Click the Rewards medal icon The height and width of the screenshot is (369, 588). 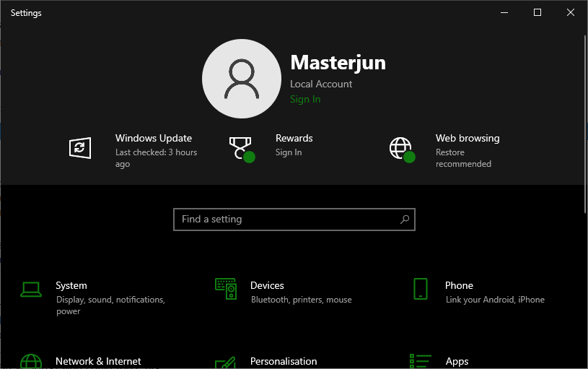[242, 149]
